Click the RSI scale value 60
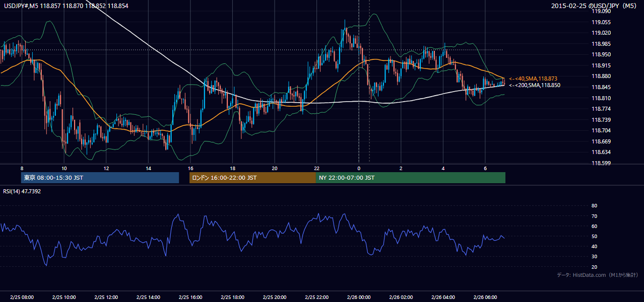Screen dimensions: 644x302 (594, 226)
